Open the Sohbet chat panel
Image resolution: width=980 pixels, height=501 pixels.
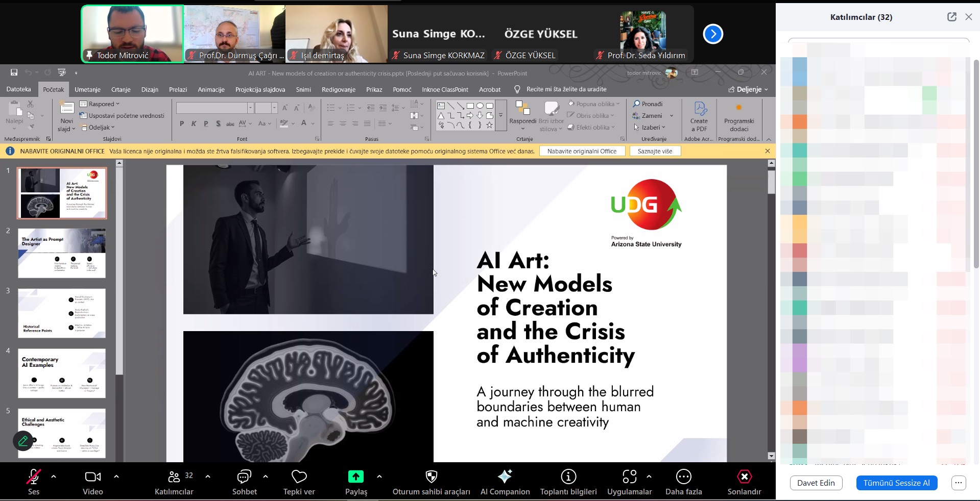click(x=245, y=482)
